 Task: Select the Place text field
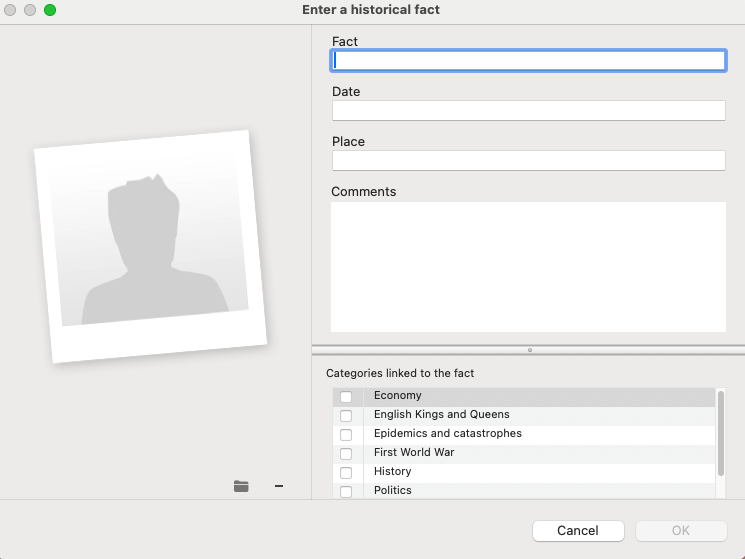point(528,161)
